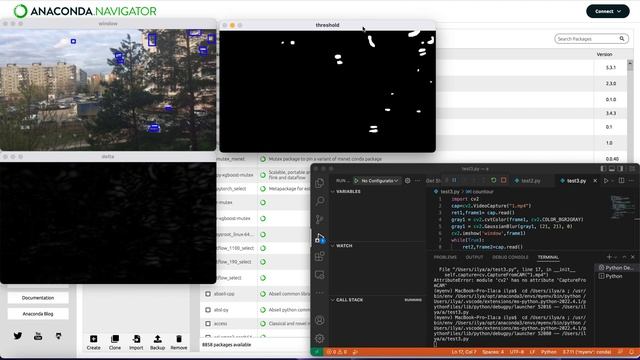Split the VS Code editor right

(621, 180)
